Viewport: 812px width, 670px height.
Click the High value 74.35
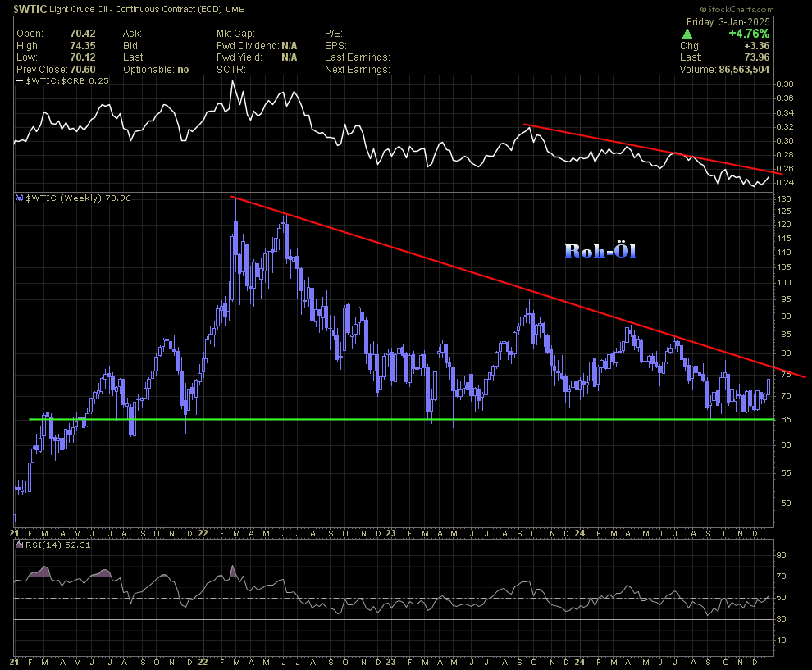pyautogui.click(x=83, y=46)
